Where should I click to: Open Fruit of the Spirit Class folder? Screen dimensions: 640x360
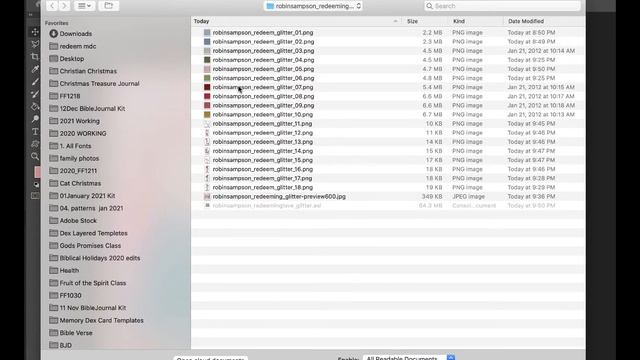(x=93, y=283)
